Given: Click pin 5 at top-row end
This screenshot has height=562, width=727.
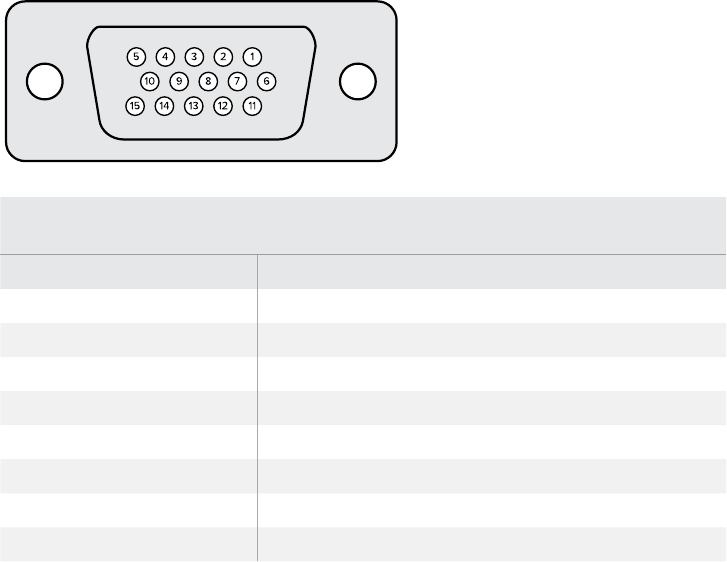Looking at the screenshot, I should pyautogui.click(x=136, y=57).
